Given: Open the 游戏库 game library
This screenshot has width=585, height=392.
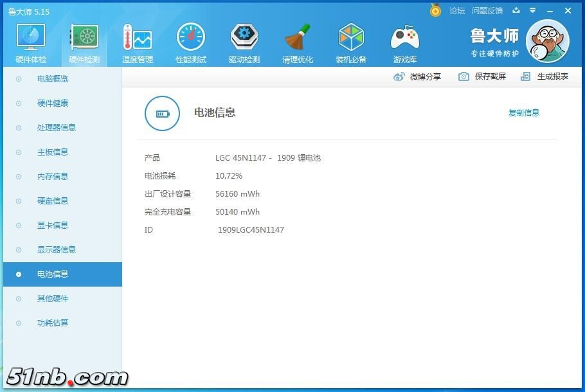Looking at the screenshot, I should [404, 42].
